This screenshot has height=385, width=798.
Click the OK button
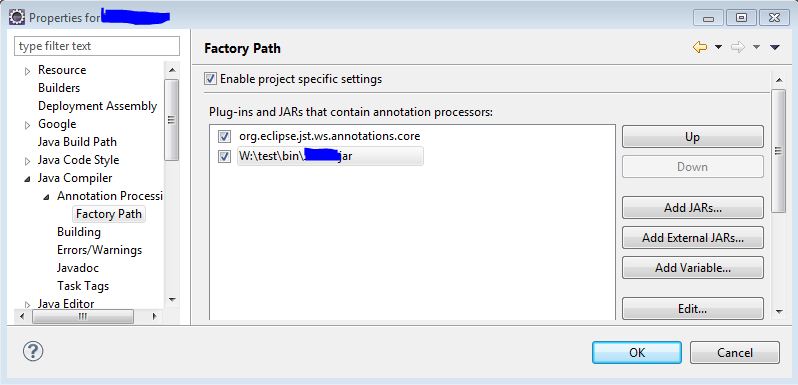point(637,352)
